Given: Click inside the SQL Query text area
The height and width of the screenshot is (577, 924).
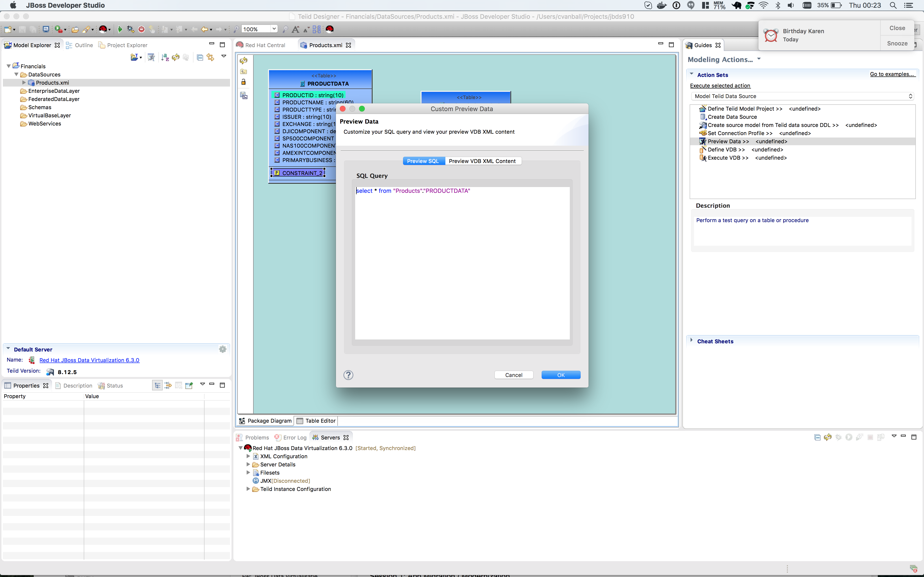Looking at the screenshot, I should [x=462, y=263].
